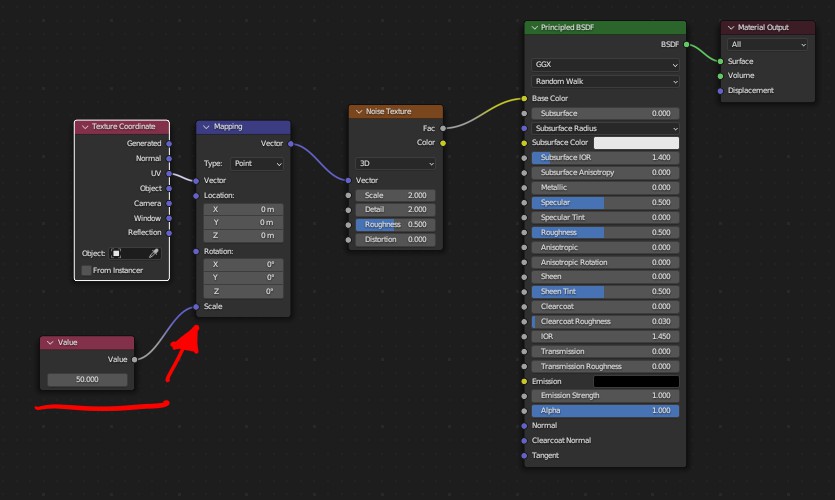Click the Location Z field in Mapping
Viewport: 835px width, 500px height.
(243, 235)
